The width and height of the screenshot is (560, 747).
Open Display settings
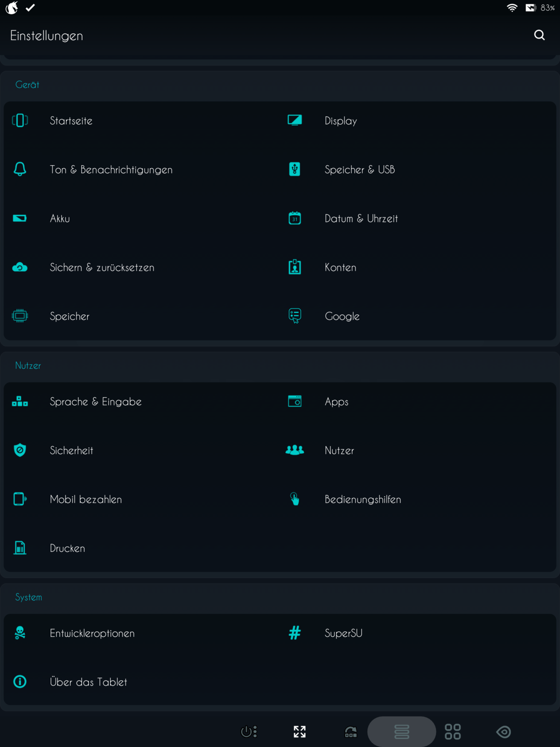point(341,121)
